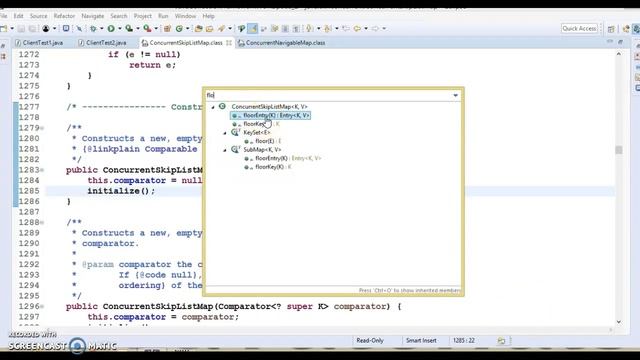
Task: Click the Save floppy disk icon
Action: point(21,29)
